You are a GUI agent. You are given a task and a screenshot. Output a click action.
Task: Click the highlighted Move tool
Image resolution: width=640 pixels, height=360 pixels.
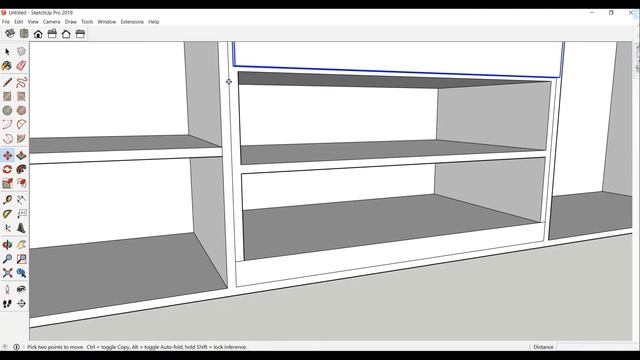pos(7,155)
